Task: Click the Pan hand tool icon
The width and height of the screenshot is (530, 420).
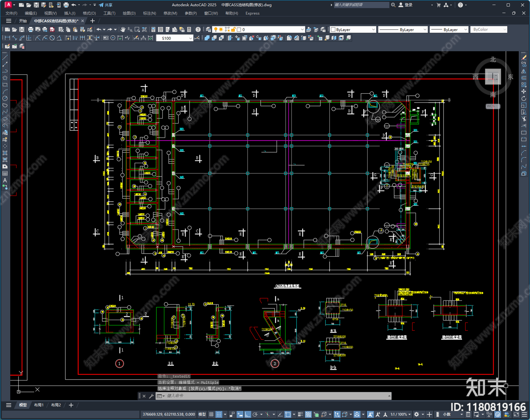Action: pyautogui.click(x=123, y=29)
